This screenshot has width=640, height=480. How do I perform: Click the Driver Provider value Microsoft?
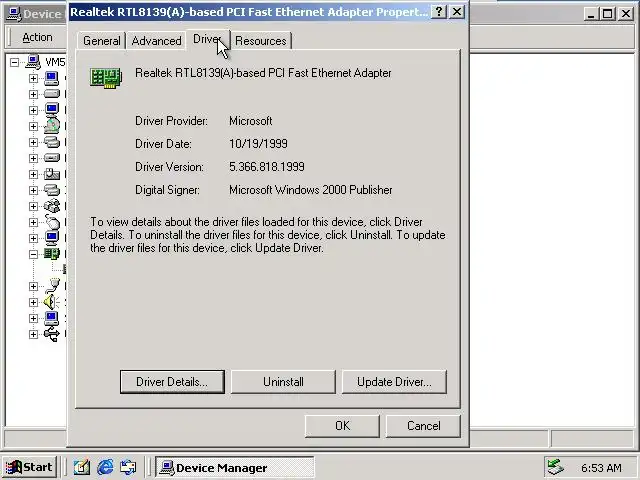[x=251, y=121]
